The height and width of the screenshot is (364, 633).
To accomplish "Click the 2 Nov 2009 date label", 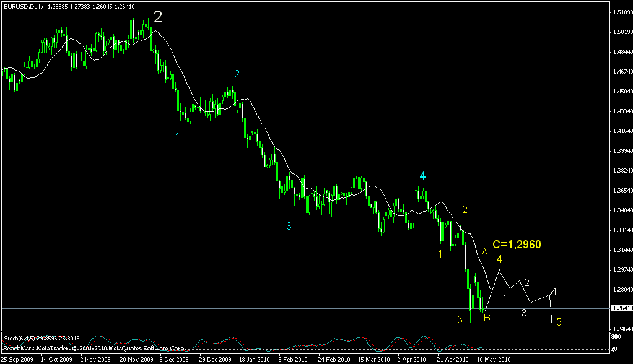I will (95, 359).
